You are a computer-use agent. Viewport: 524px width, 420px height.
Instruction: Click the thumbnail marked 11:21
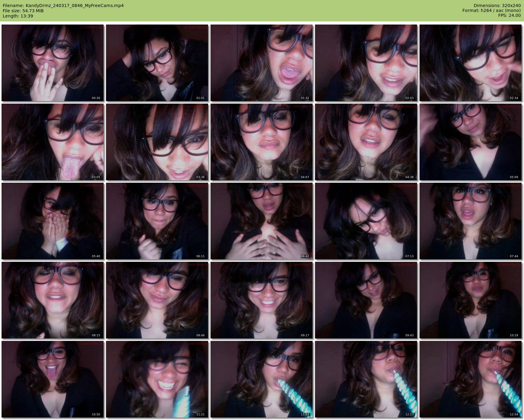(157, 379)
